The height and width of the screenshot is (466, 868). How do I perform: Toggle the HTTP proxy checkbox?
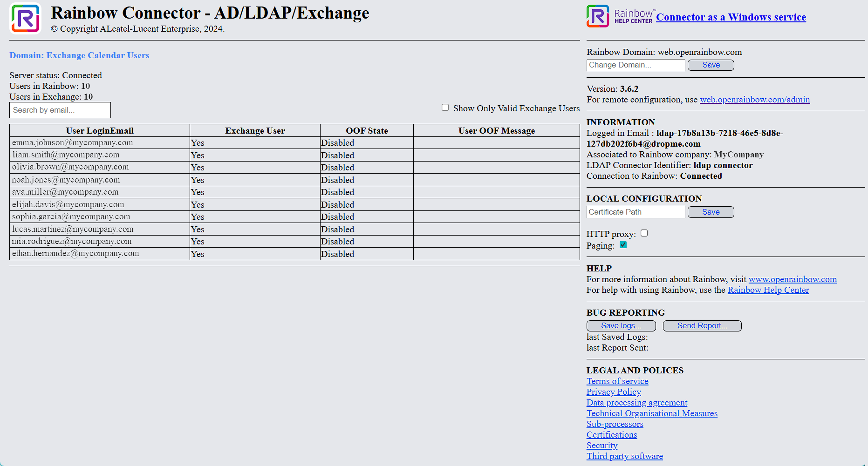click(644, 233)
